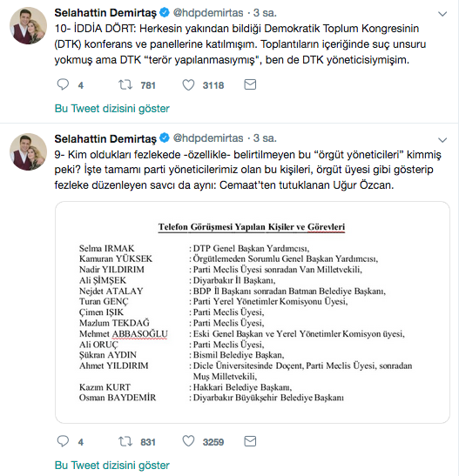This screenshot has width=459, height=476.
Task: Show the thread under the second tweet
Action: (x=111, y=465)
